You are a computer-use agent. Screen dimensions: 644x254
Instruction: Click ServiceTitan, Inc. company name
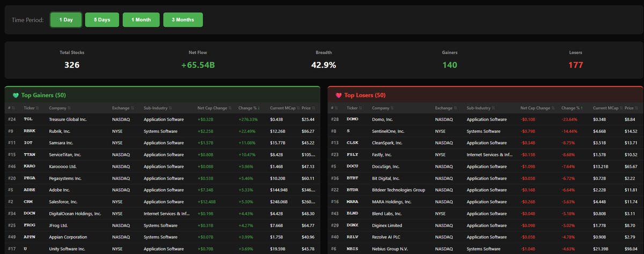(x=65, y=154)
